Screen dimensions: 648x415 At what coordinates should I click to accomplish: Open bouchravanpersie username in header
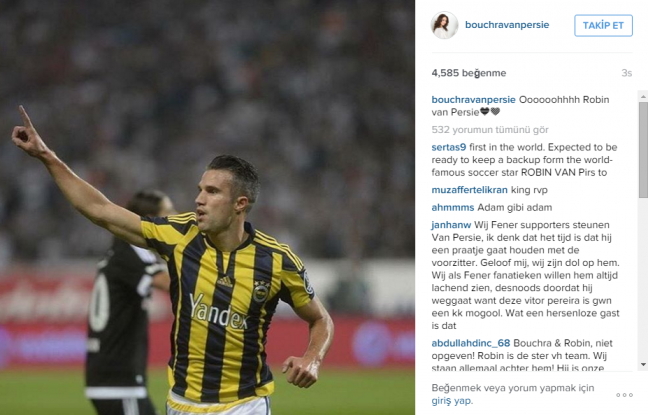click(507, 25)
